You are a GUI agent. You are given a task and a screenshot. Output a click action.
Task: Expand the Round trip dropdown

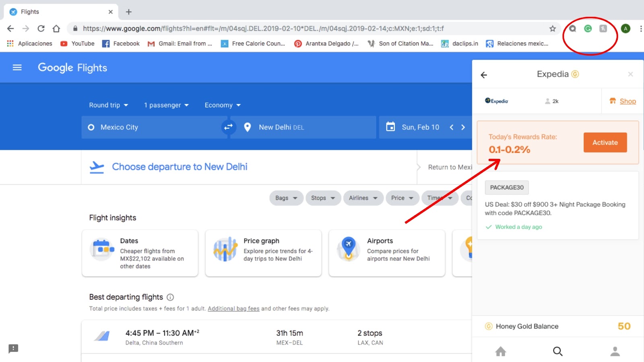(109, 105)
